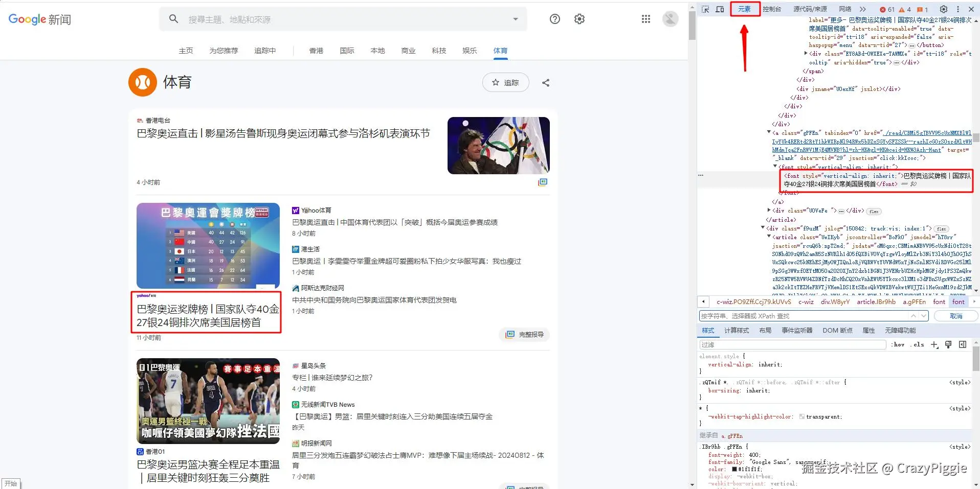Expand the div class EY8ABd tooltip node
Viewport: 980px width, 489px height.
click(x=806, y=53)
